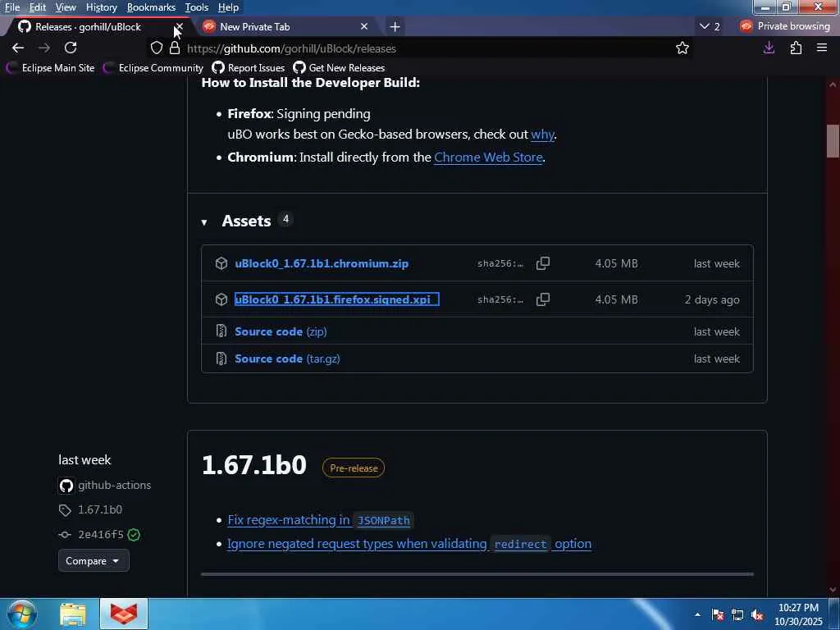Open a new tab with plus button

[x=395, y=26]
